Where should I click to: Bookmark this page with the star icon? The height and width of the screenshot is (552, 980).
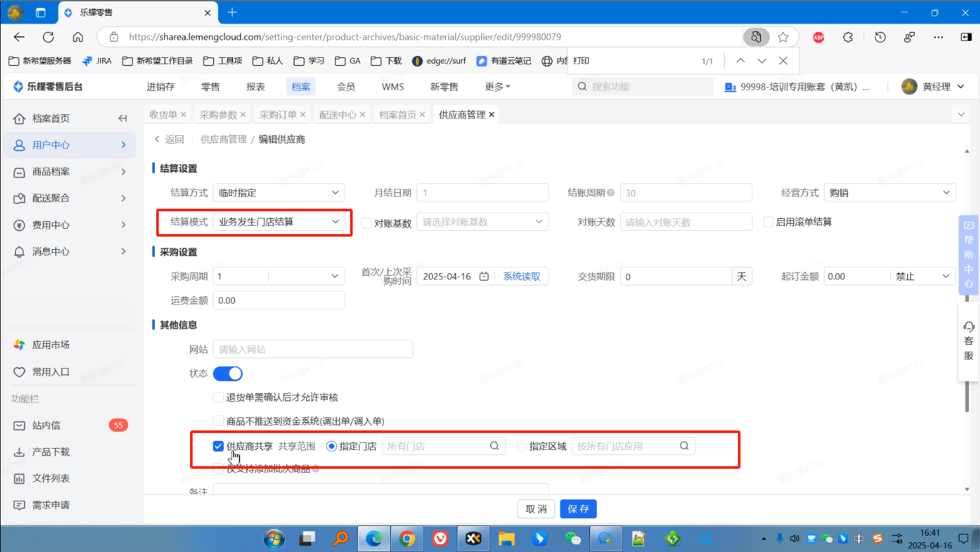(783, 37)
